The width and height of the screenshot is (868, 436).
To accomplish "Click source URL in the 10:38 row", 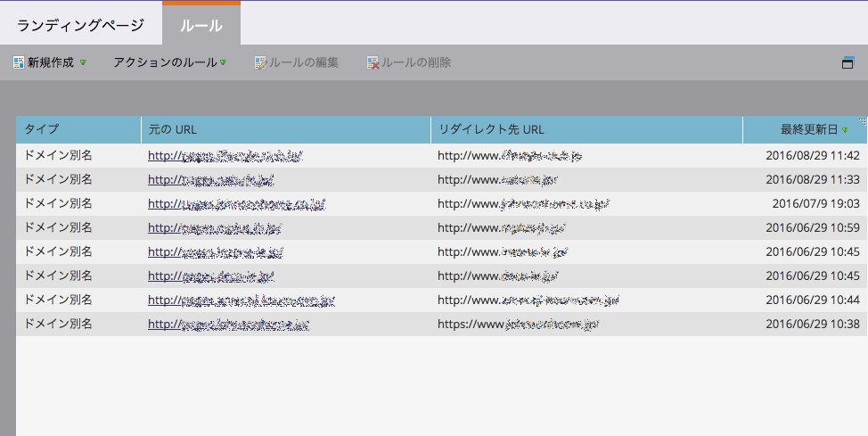I will point(228,324).
